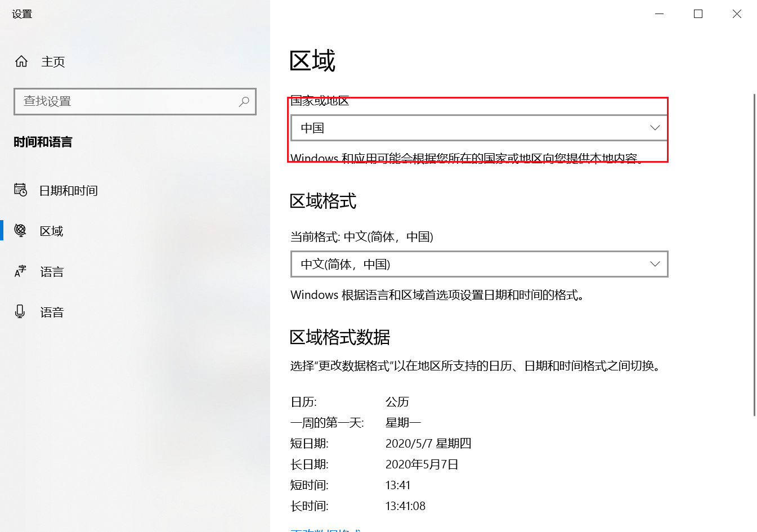Click the vertical scrollbar on the right

(754, 254)
